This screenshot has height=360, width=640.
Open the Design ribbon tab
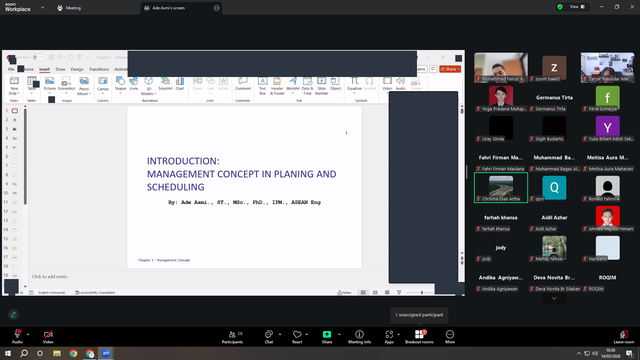(x=77, y=69)
